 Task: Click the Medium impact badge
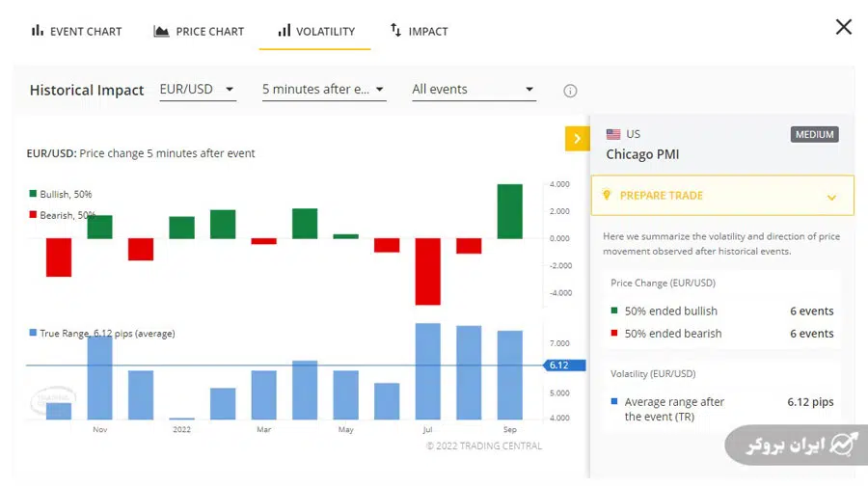(814, 135)
